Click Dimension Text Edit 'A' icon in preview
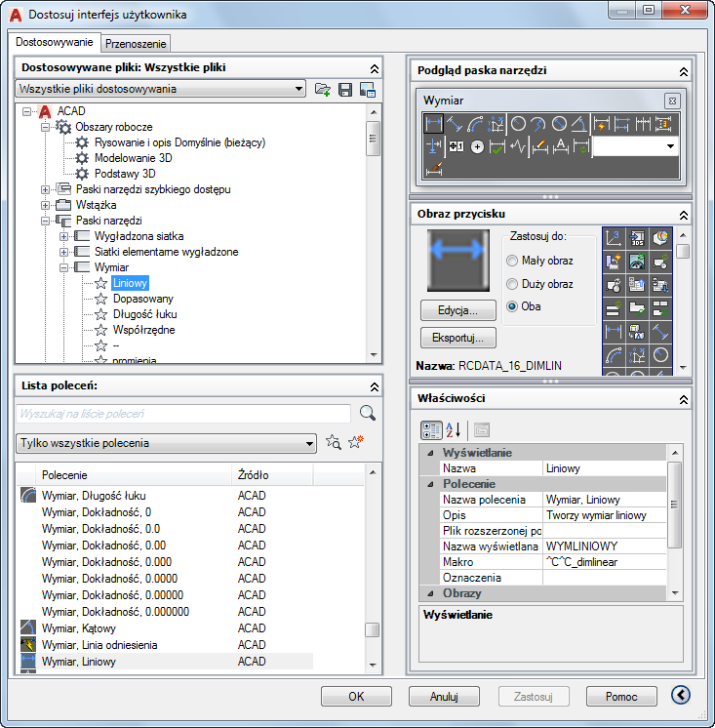715x728 pixels. (560, 146)
